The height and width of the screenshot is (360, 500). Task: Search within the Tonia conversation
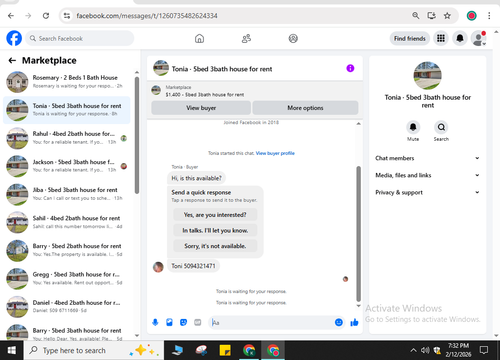coord(441,127)
